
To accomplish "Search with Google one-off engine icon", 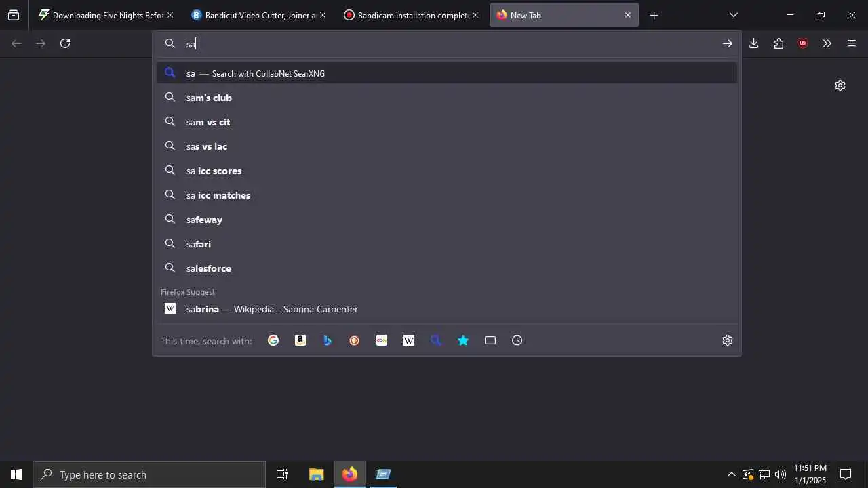I will coord(273,340).
